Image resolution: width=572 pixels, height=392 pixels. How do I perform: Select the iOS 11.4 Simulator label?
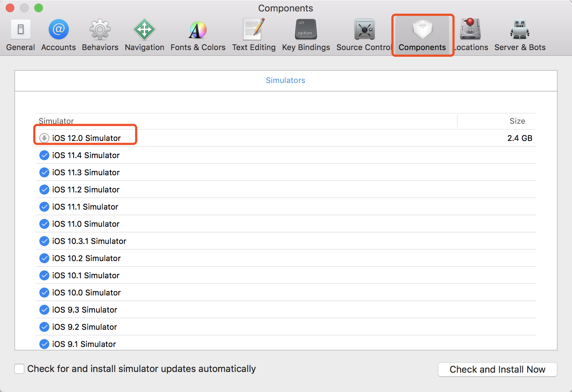point(86,155)
